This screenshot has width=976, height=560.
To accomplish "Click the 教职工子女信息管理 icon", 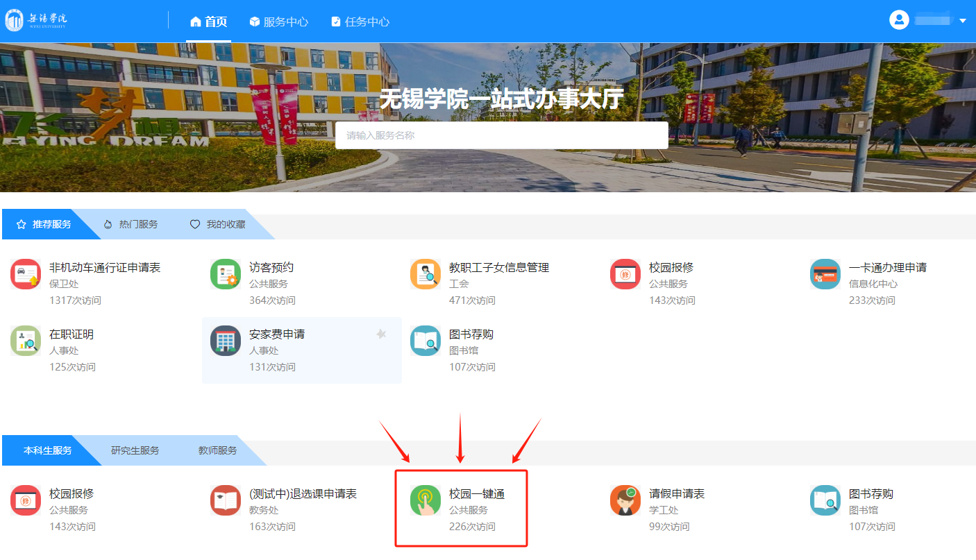I will point(426,274).
